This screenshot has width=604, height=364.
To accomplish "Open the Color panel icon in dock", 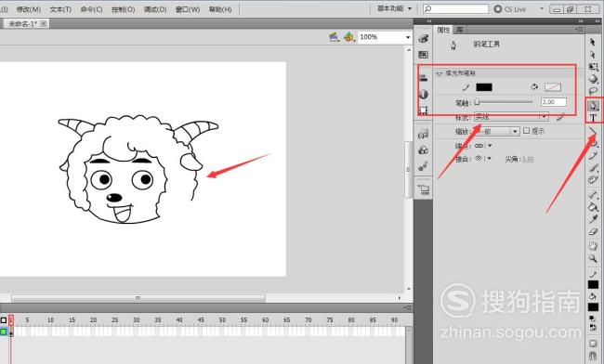I will 424,38.
